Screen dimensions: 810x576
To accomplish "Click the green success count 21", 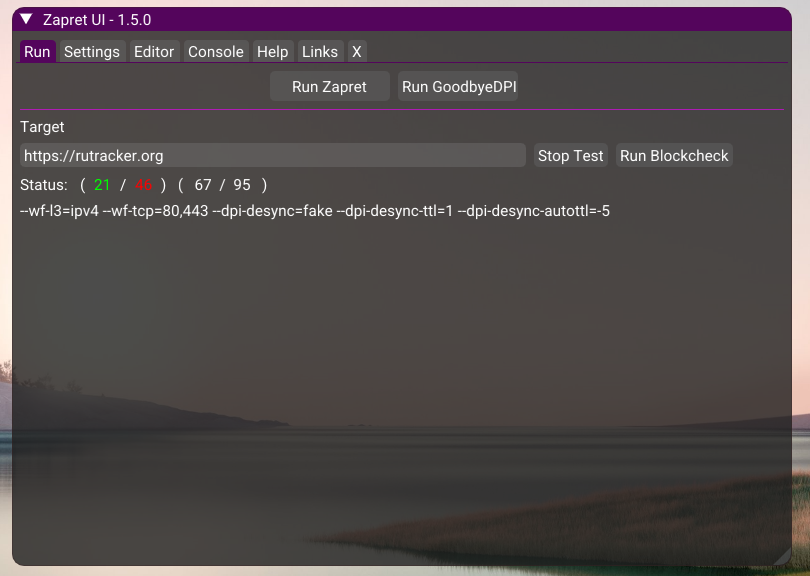I will (102, 185).
